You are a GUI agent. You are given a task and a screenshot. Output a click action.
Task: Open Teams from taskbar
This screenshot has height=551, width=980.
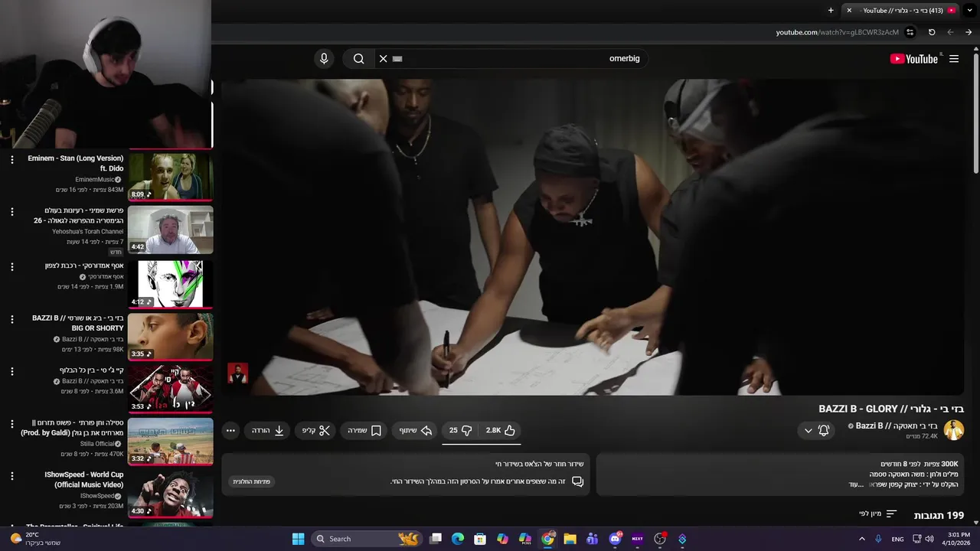pos(592,539)
